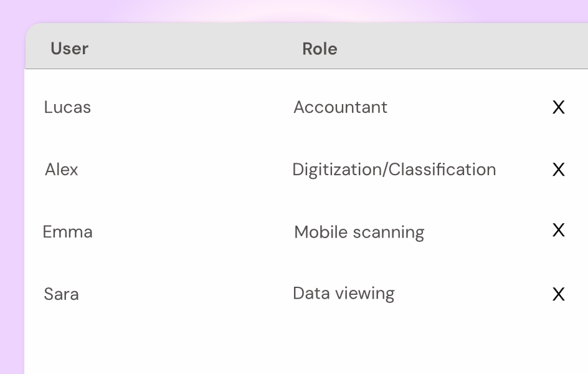Click the gray table header bar
Viewport: 588px width, 374px height.
pyautogui.click(x=306, y=46)
